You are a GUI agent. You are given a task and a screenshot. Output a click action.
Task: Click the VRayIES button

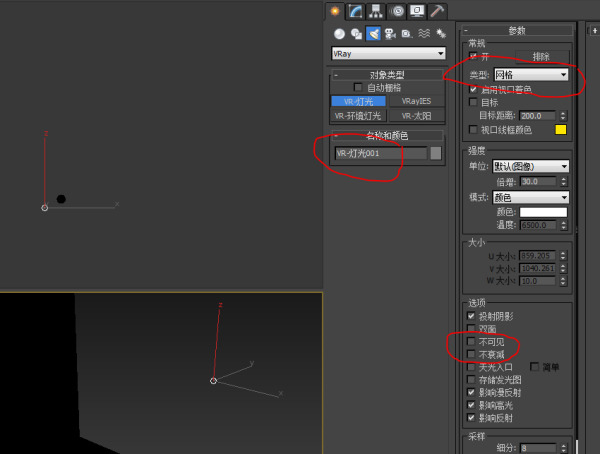(x=416, y=101)
